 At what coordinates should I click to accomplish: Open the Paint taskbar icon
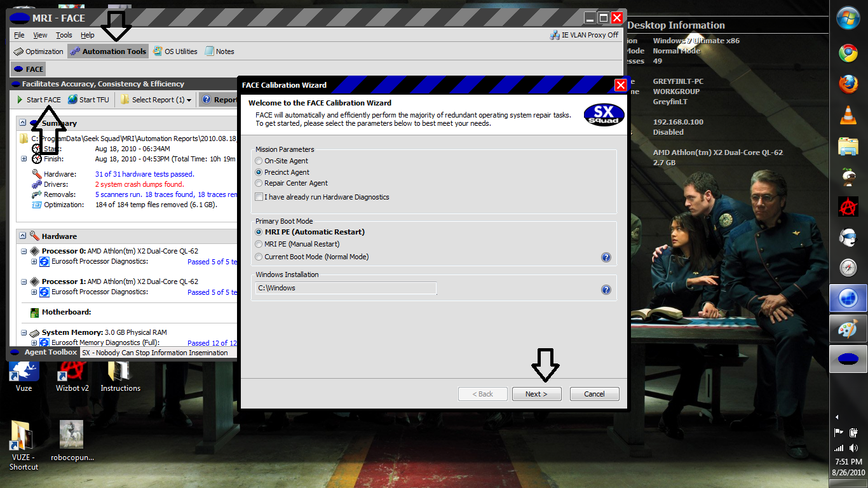click(x=848, y=329)
